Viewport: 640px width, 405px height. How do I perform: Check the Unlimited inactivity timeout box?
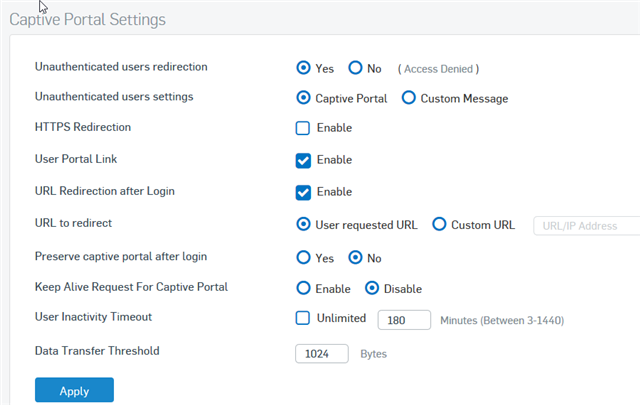click(x=303, y=318)
